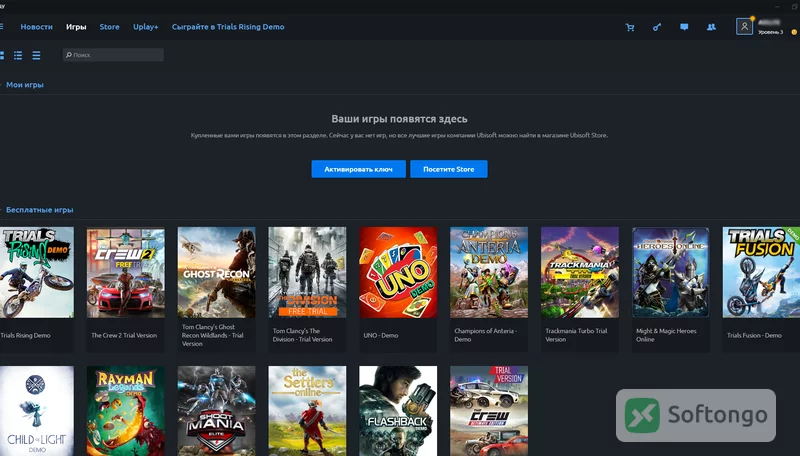This screenshot has width=800, height=456.
Task: Open the Trials Fusion Demo cover
Action: pyautogui.click(x=761, y=272)
